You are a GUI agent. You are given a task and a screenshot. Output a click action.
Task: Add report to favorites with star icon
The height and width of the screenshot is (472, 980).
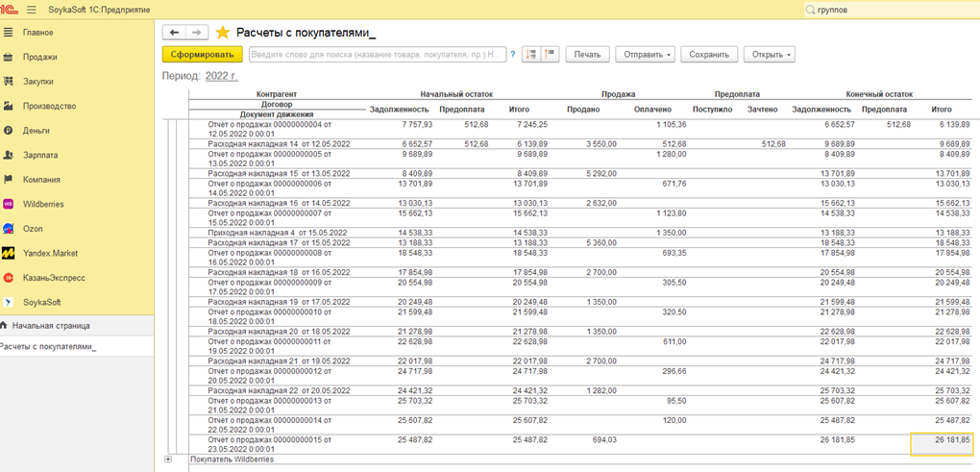click(223, 33)
